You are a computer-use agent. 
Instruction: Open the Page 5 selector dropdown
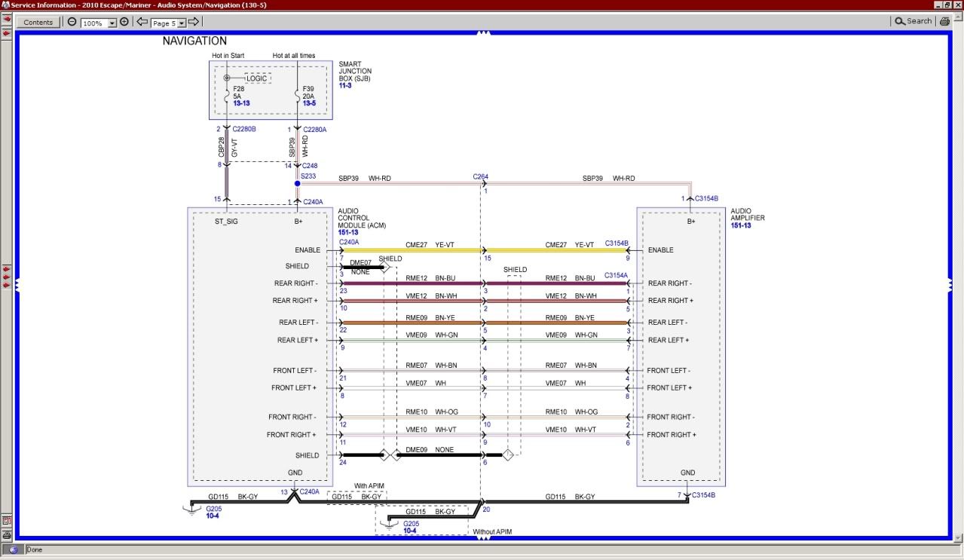coord(181,23)
